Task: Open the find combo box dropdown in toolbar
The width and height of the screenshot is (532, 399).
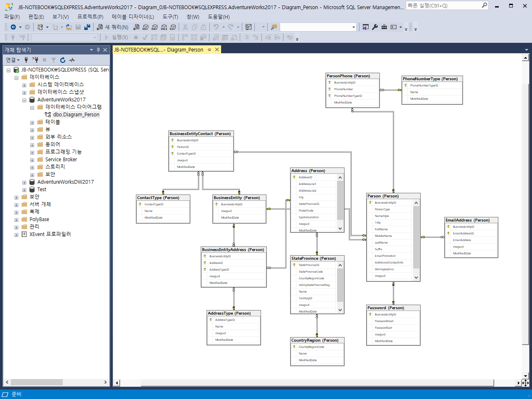Action: (x=354, y=27)
